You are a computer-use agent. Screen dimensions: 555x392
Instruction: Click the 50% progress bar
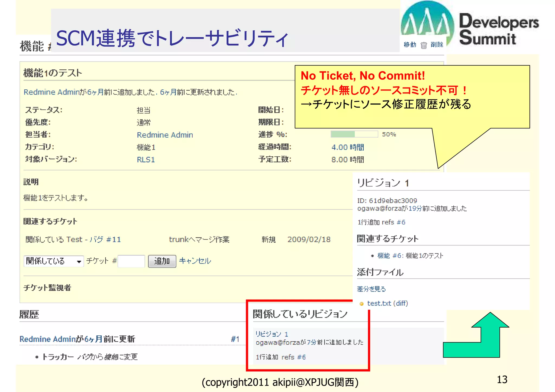(x=354, y=134)
